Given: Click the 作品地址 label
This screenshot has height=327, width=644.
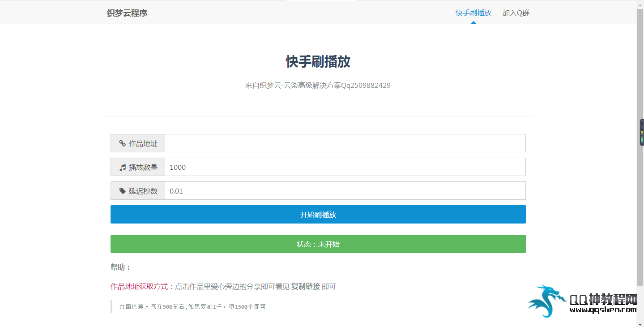Looking at the screenshot, I should tap(143, 143).
